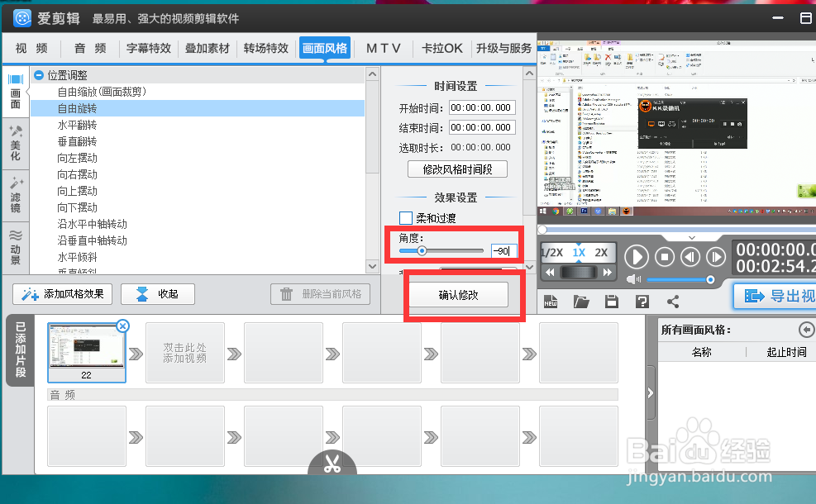
Task: Mute the preview volume speaker icon
Action: 633,280
